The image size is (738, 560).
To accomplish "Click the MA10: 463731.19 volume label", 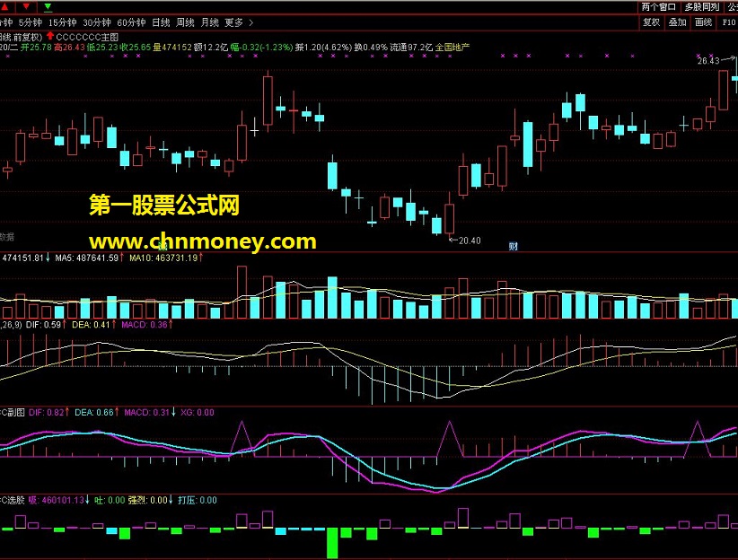I will (163, 258).
